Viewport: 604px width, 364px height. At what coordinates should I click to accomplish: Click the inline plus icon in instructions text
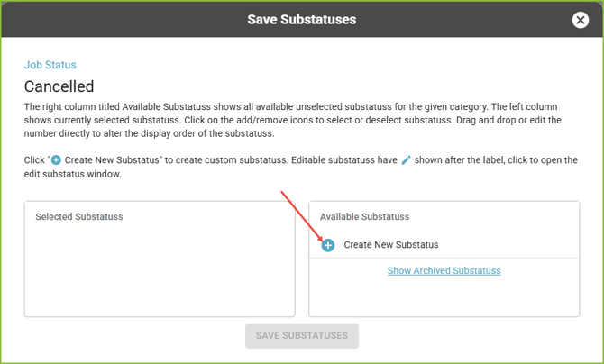pos(56,159)
